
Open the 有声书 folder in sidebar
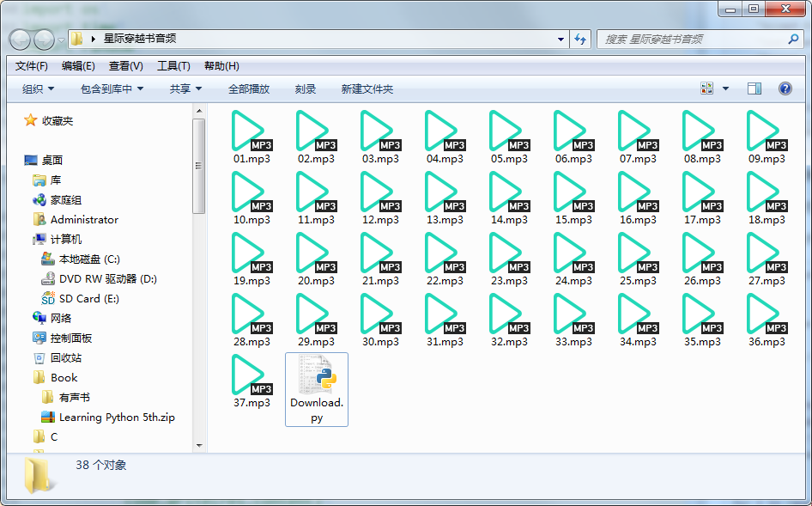pyautogui.click(x=65, y=398)
